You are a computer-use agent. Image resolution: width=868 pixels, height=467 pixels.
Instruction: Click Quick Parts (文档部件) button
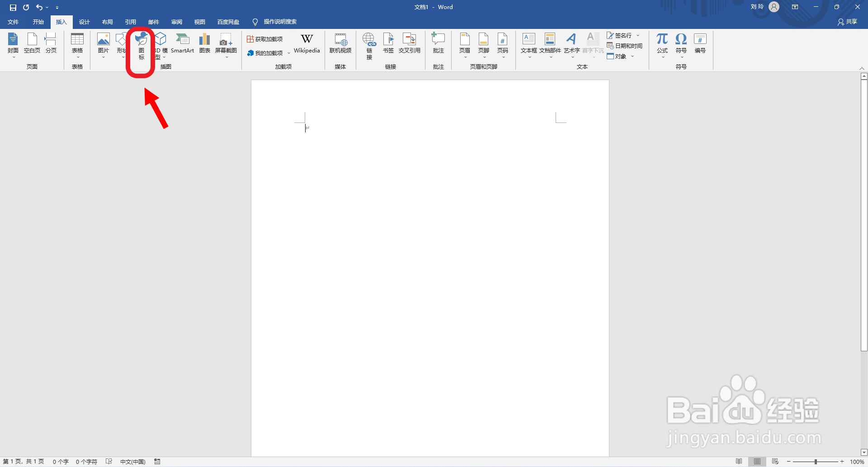click(550, 45)
